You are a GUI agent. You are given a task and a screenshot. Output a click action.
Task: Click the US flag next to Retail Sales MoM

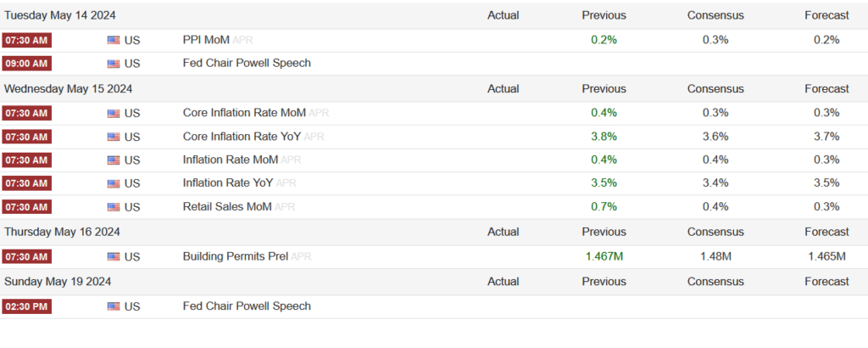(x=114, y=207)
